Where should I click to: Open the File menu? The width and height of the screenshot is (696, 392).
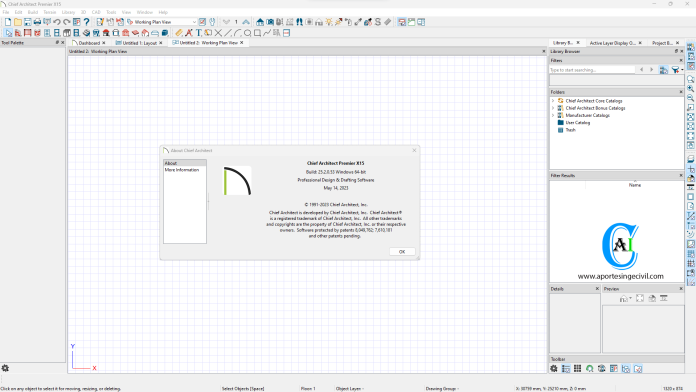pyautogui.click(x=6, y=12)
